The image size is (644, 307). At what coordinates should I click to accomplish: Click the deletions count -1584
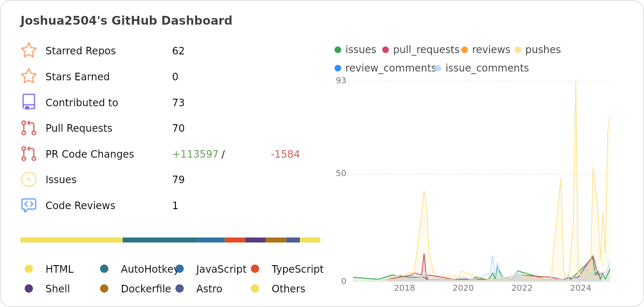tap(285, 154)
